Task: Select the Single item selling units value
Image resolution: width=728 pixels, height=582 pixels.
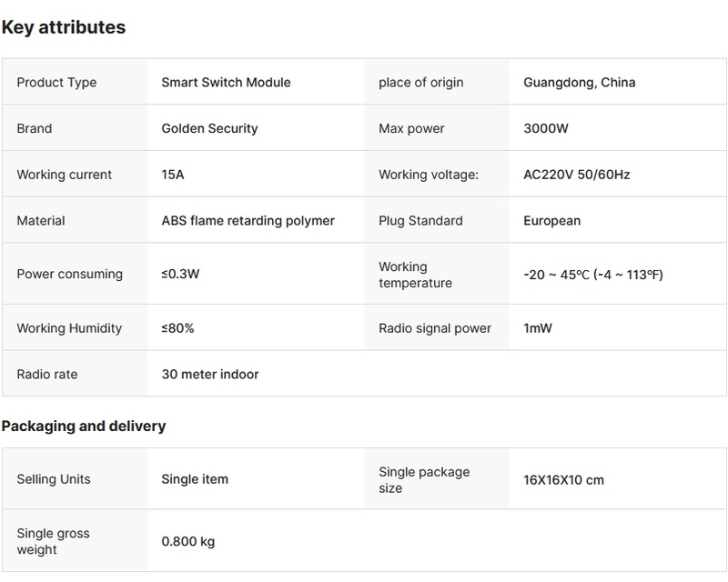Action: click(x=195, y=479)
